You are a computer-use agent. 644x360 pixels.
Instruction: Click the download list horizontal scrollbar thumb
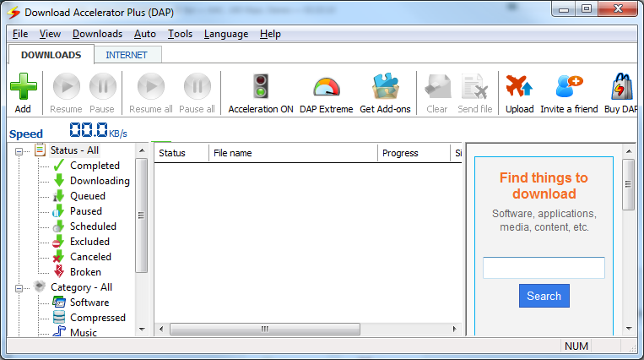pyautogui.click(x=265, y=329)
